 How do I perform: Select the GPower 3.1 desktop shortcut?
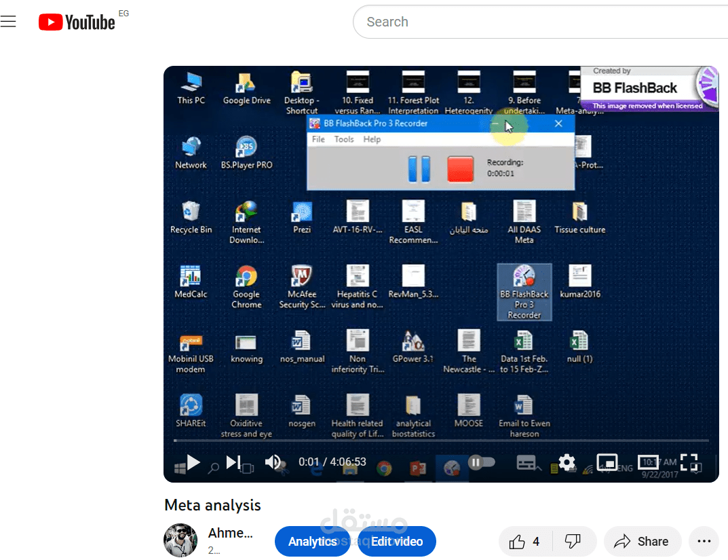(x=413, y=346)
